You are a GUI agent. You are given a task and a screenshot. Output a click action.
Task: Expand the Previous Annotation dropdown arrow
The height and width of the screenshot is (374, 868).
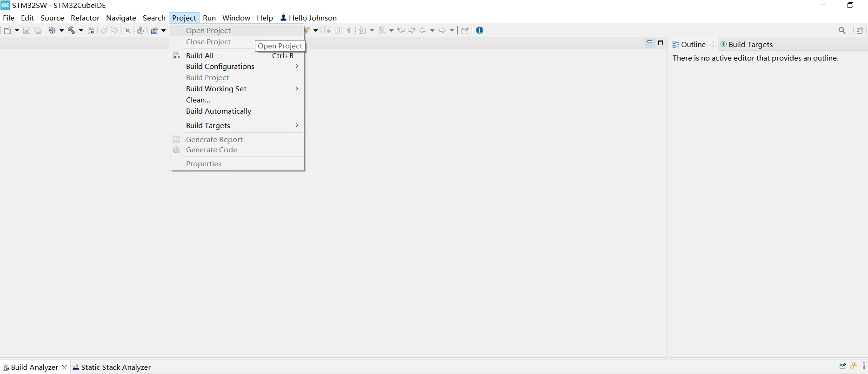coord(391,31)
